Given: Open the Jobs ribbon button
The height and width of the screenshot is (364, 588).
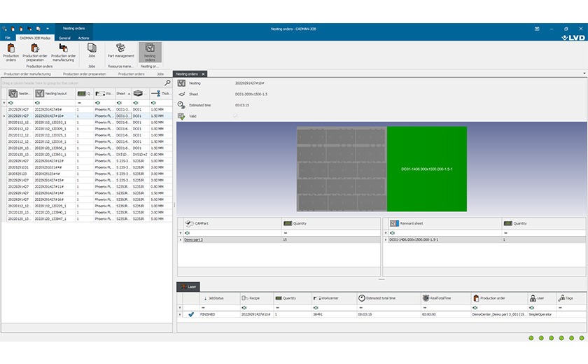Looking at the screenshot, I should 92,52.
